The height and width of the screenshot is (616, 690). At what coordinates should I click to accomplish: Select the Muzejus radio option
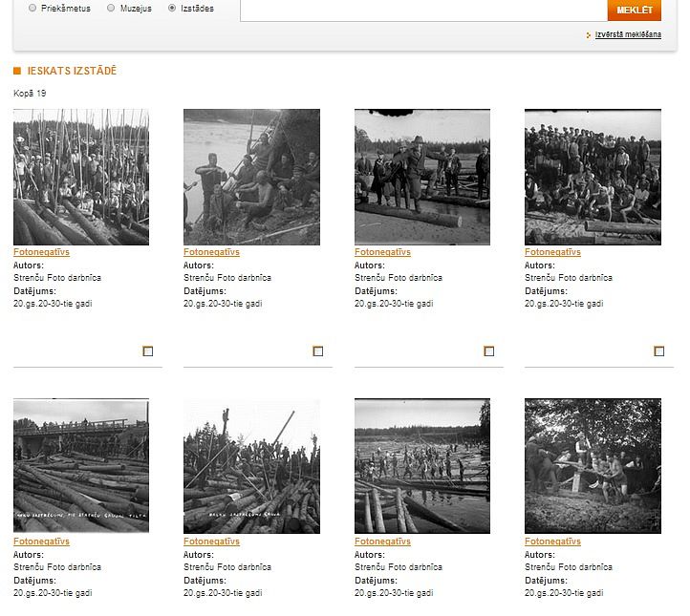(x=111, y=8)
